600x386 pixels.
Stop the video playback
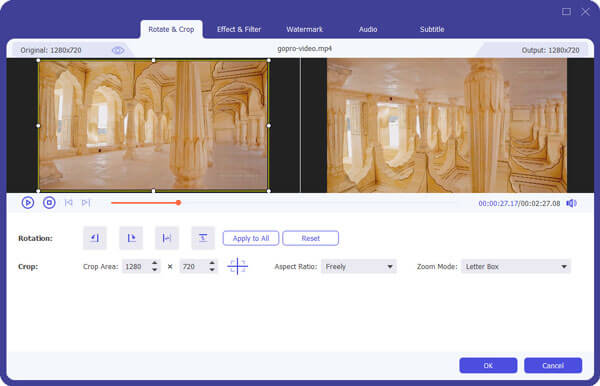(49, 202)
